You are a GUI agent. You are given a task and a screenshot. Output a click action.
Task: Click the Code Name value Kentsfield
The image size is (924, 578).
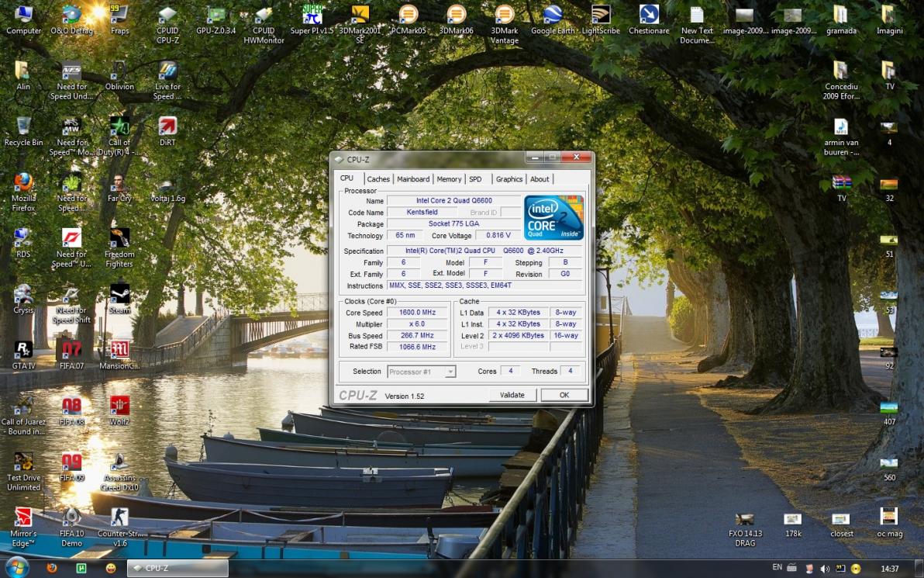(x=422, y=213)
